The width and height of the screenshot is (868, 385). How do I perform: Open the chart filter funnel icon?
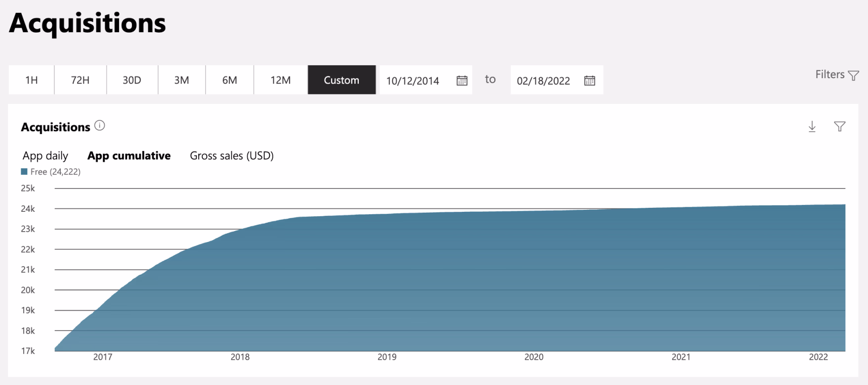(839, 127)
